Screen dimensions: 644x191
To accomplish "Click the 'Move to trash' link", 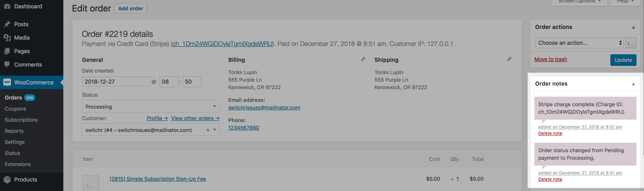I will click(x=550, y=59).
